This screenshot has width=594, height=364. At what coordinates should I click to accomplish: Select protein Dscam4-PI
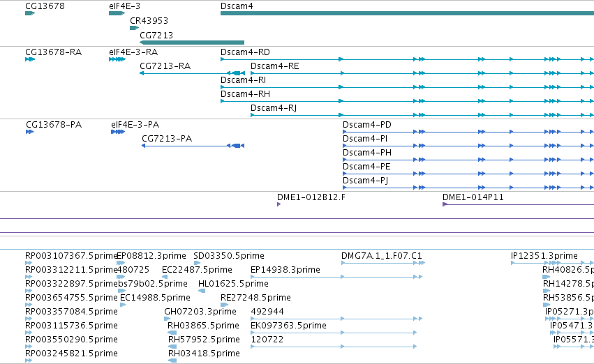468,146
